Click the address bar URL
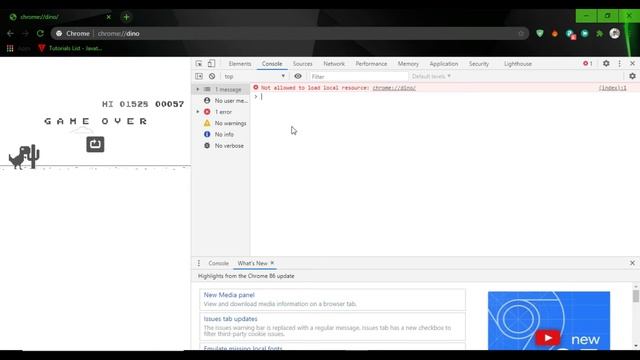The width and height of the screenshot is (640, 360). tap(118, 33)
